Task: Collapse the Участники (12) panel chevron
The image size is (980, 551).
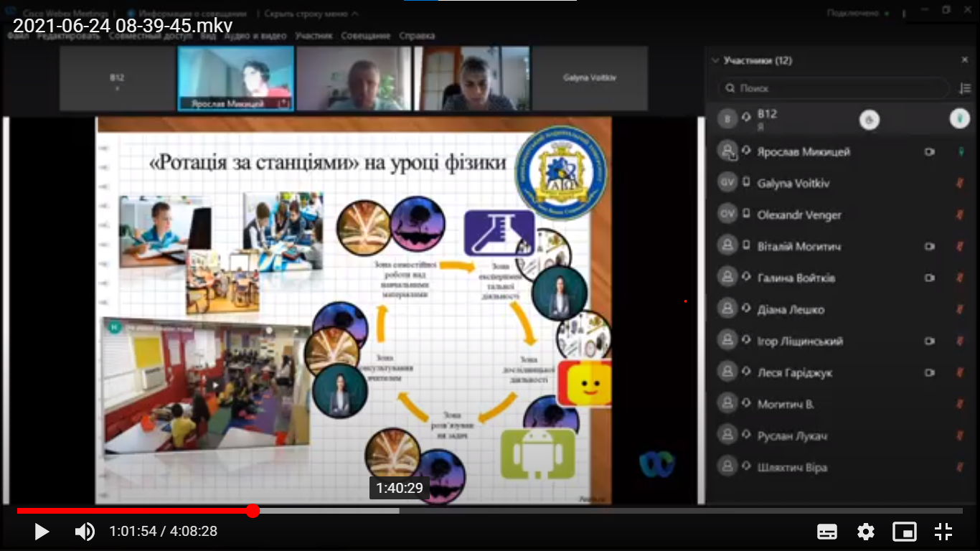Action: tap(715, 61)
